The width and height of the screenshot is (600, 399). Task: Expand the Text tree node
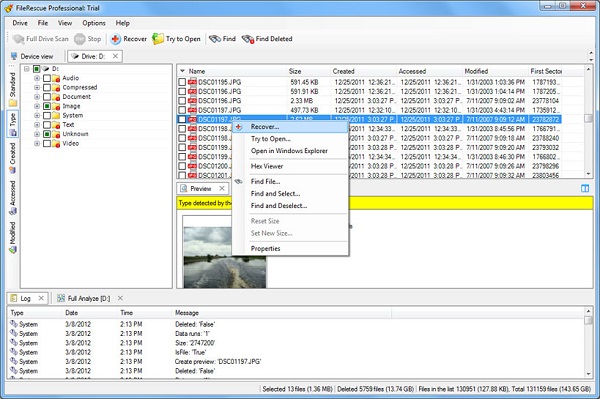(x=37, y=125)
